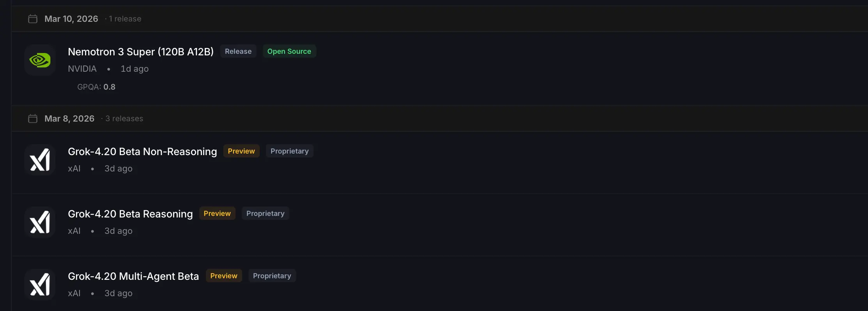Click the Proprietary badge on Grok-4.20 Beta Reasoning
868x311 pixels.
265,214
